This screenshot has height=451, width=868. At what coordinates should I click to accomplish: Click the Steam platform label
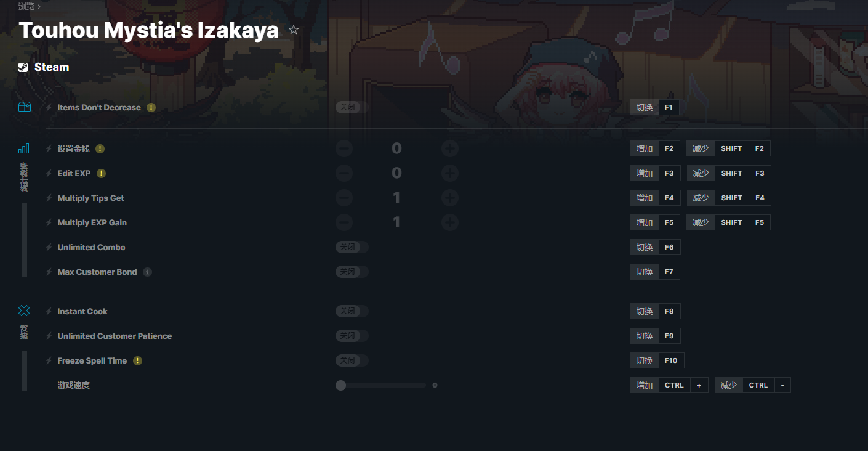(52, 67)
